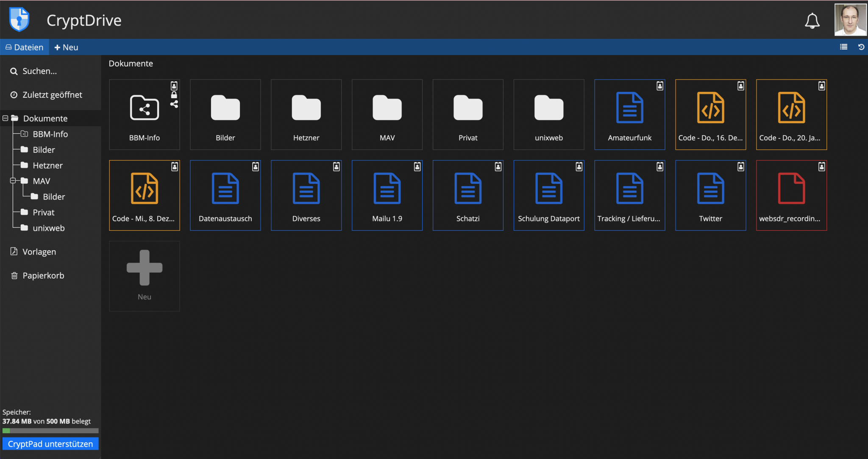
Task: Open the MAV folder tile
Action: [x=387, y=115]
